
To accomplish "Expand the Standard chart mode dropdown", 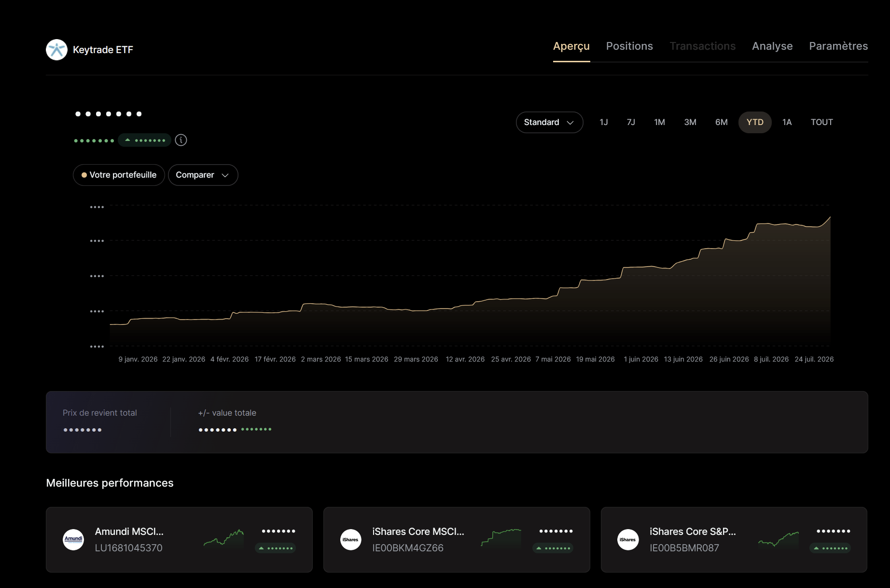I will pyautogui.click(x=549, y=122).
